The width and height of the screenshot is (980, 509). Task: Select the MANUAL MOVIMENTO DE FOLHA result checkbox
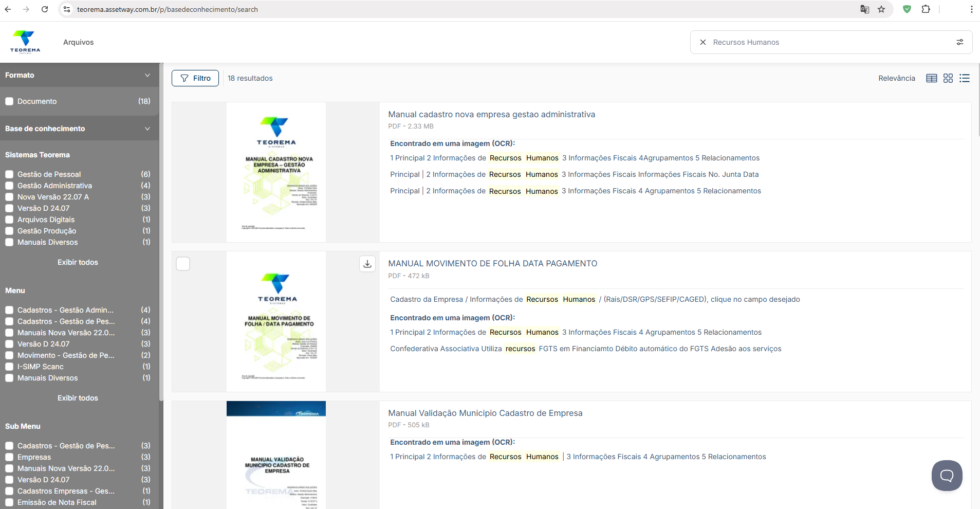[x=183, y=264]
